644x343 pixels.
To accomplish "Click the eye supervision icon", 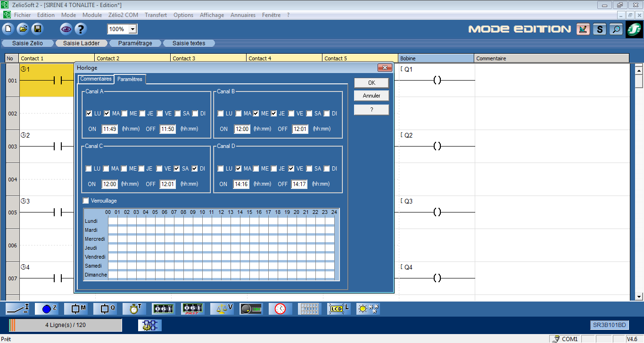I will (x=66, y=29).
